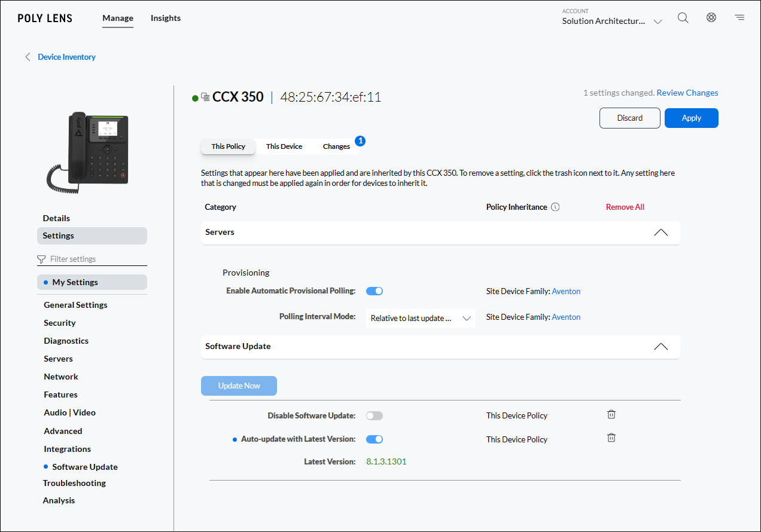The width and height of the screenshot is (761, 532).
Task: Collapse the Software Update section
Action: [x=660, y=347]
